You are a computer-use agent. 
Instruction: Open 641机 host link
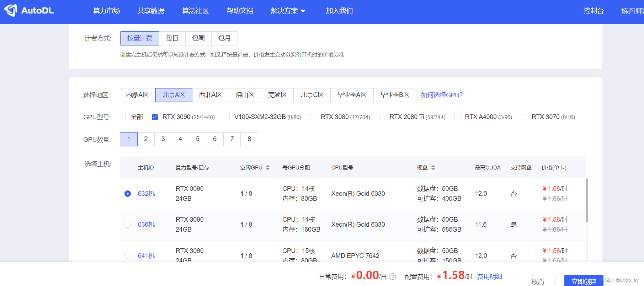[146, 256]
